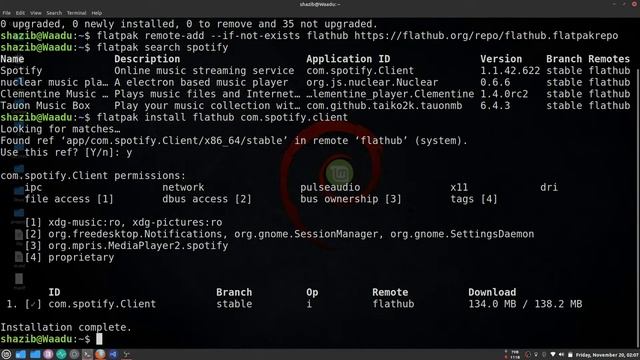Open Visual Studio Code from the taskbar
The width and height of the screenshot is (640, 360).
tap(113, 354)
